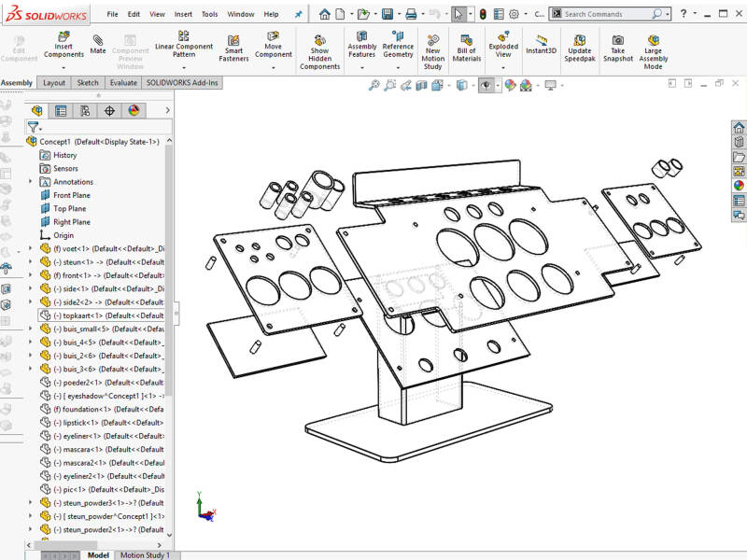This screenshot has height=560, width=747.
Task: Click the Instant3D button
Action: 540,43
